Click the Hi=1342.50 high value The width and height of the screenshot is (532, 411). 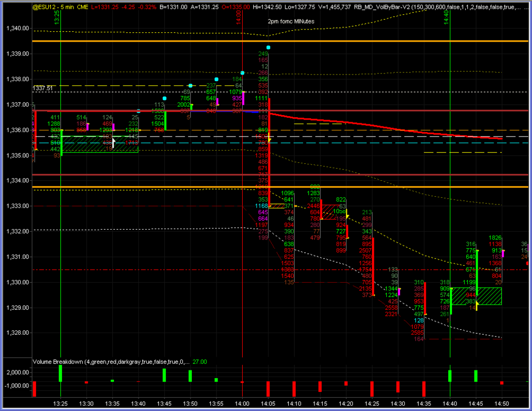click(x=267, y=7)
